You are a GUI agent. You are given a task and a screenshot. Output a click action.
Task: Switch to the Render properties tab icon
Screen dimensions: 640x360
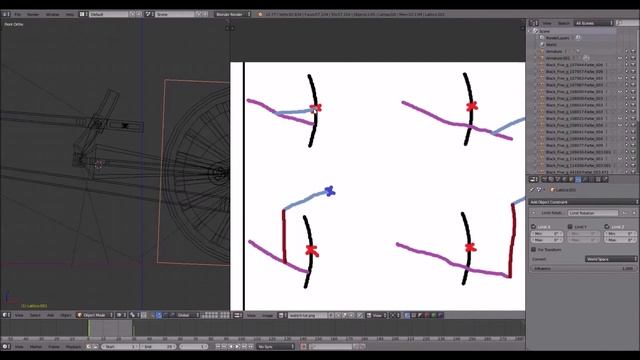pyautogui.click(x=544, y=180)
